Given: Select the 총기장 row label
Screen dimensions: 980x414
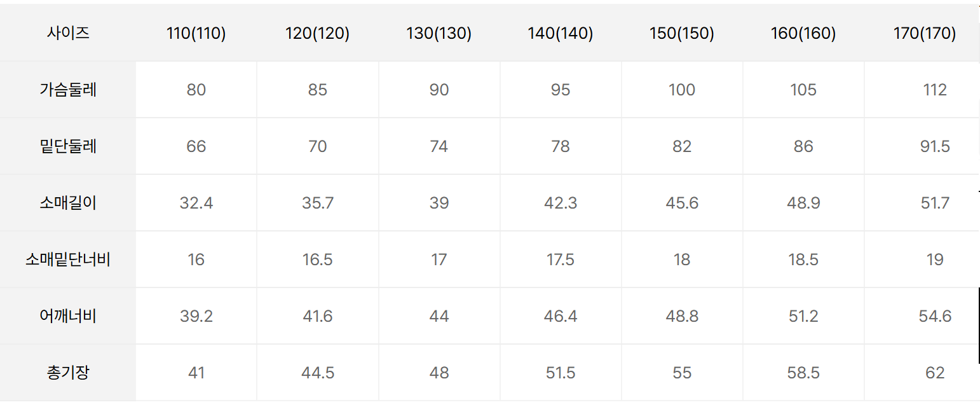Looking at the screenshot, I should (68, 373).
